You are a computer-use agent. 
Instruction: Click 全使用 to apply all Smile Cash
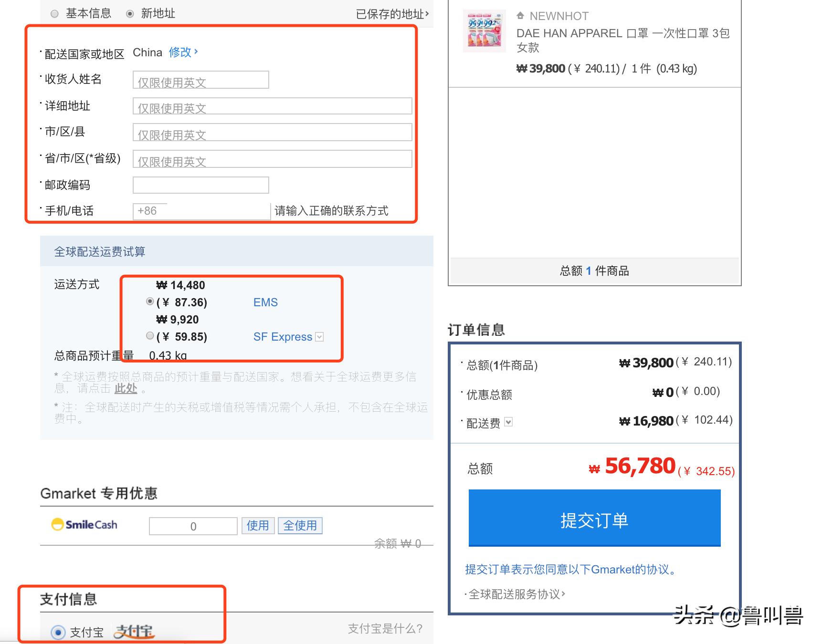pyautogui.click(x=299, y=525)
